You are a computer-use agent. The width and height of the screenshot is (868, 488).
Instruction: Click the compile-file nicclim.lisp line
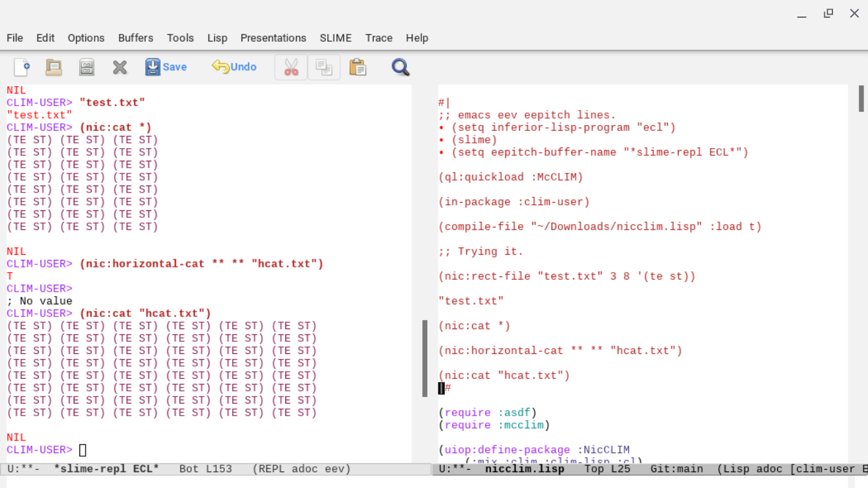click(600, 227)
